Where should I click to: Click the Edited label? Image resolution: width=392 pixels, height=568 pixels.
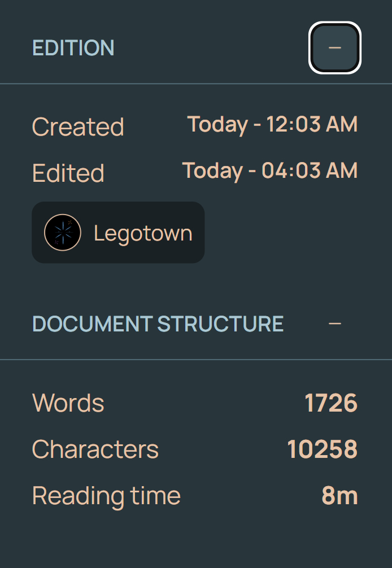[x=68, y=173]
